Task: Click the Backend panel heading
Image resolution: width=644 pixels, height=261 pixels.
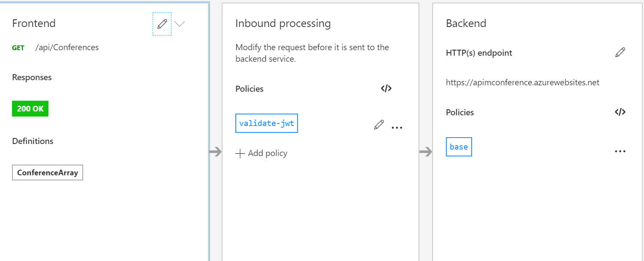Action: point(466,24)
